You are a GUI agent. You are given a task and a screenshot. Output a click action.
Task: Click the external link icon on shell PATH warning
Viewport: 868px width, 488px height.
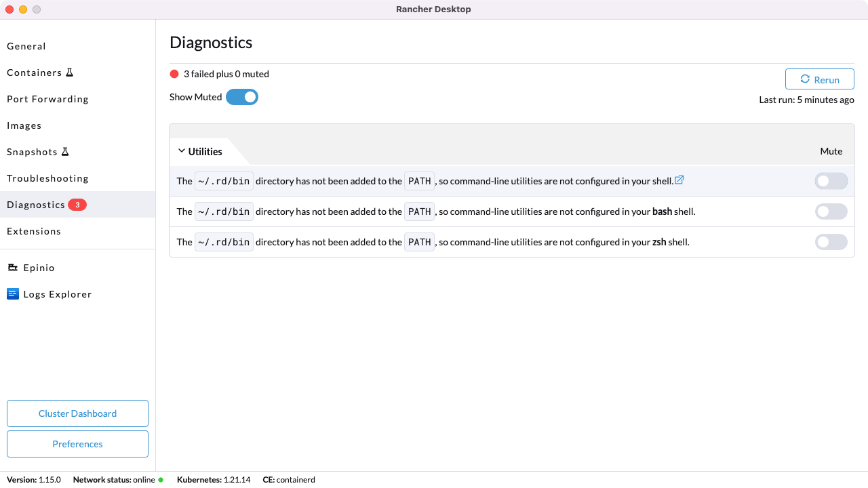(x=679, y=179)
